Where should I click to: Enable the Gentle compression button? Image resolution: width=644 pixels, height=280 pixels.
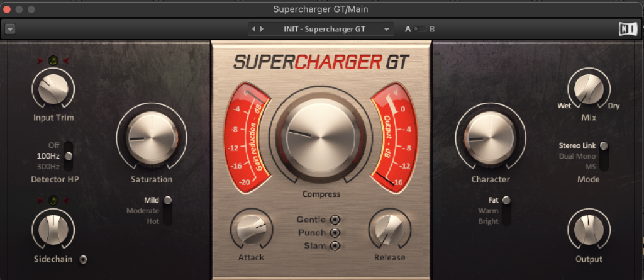click(335, 220)
